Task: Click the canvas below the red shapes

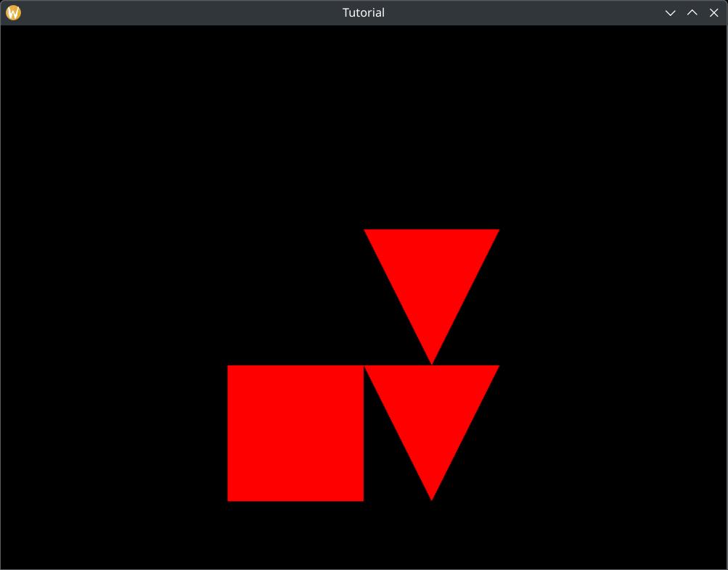Action: (x=363, y=537)
